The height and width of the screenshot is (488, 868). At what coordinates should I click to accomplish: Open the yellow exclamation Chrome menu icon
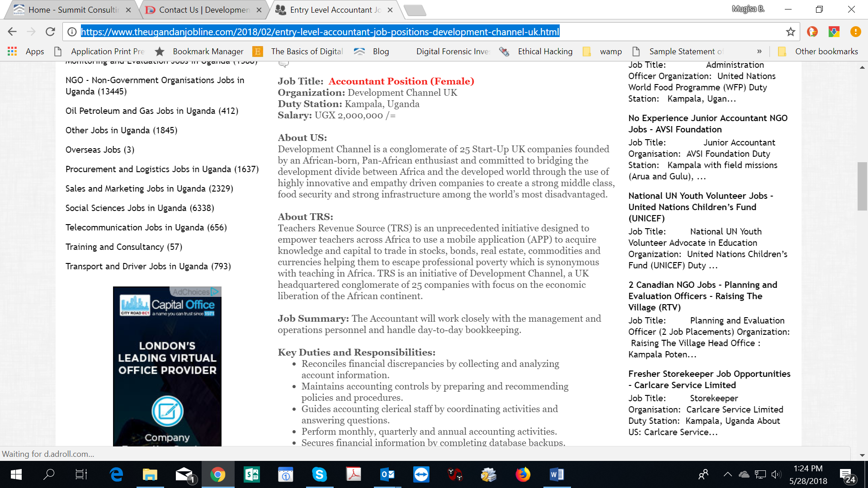(x=855, y=32)
